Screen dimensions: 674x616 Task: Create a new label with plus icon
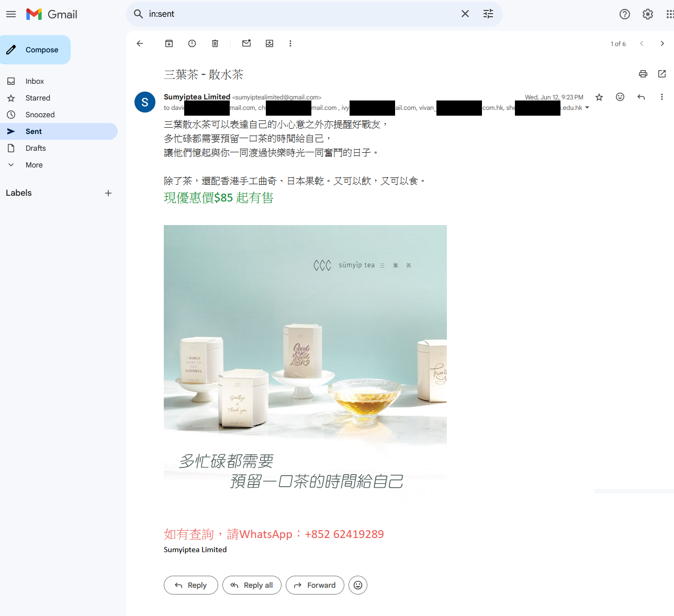click(x=108, y=193)
